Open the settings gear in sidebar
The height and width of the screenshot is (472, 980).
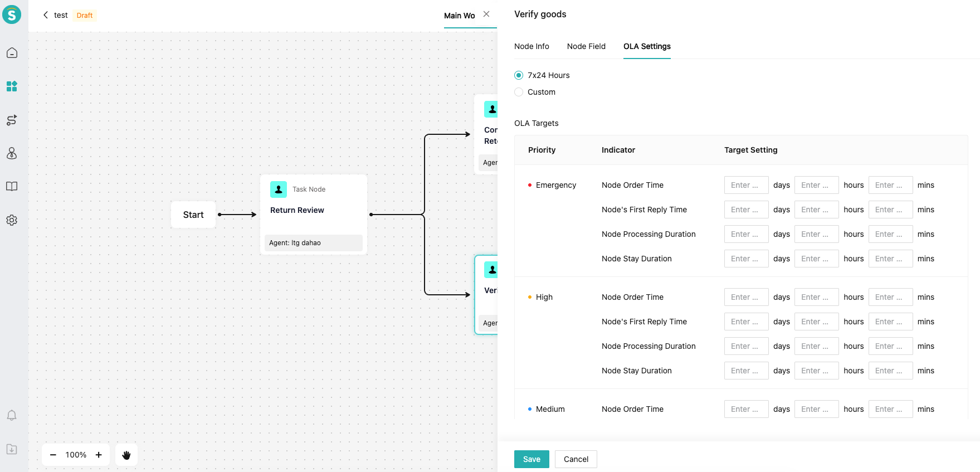pyautogui.click(x=12, y=220)
